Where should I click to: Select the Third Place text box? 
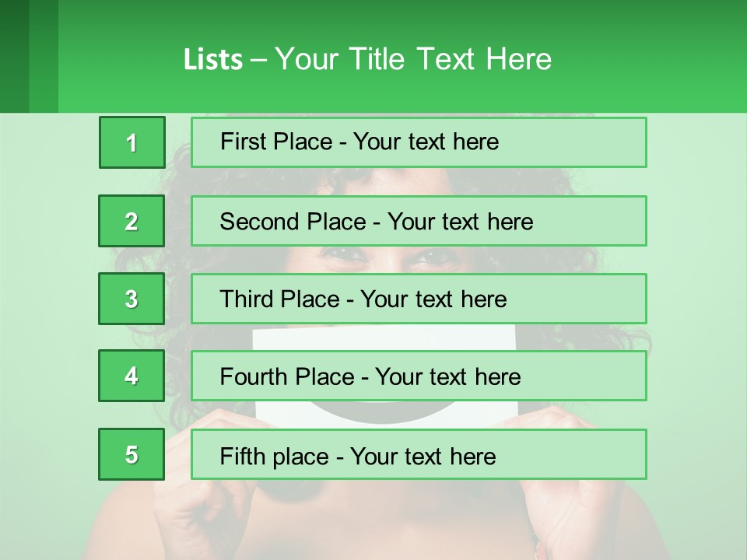pyautogui.click(x=419, y=299)
